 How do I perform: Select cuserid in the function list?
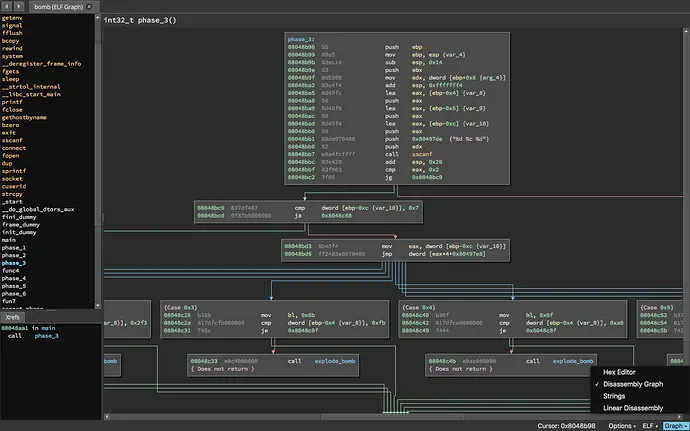click(x=14, y=186)
